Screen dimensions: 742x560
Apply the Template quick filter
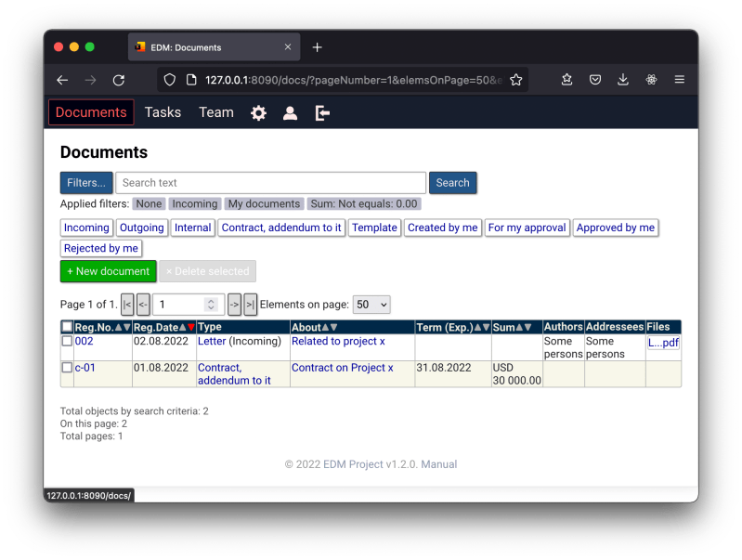click(x=374, y=228)
